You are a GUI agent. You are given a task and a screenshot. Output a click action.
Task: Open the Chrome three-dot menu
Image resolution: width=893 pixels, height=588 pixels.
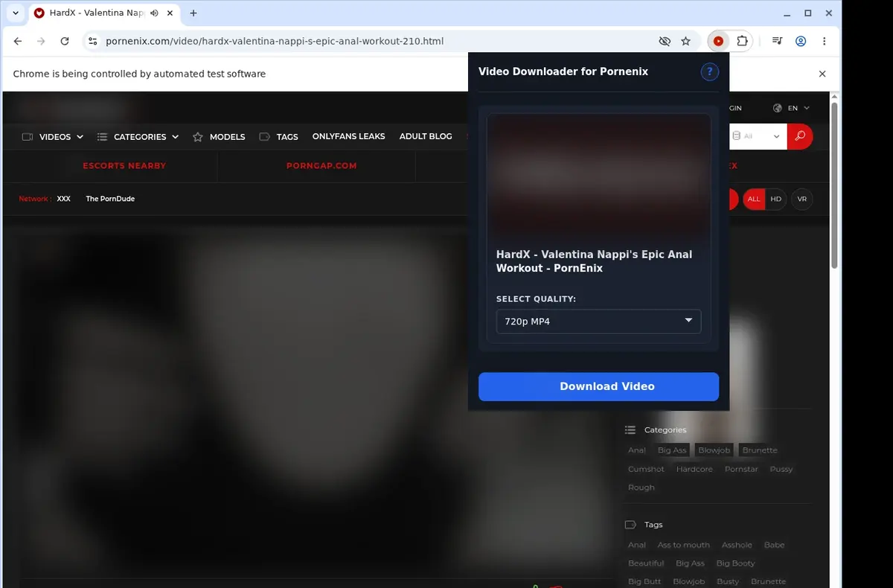824,42
